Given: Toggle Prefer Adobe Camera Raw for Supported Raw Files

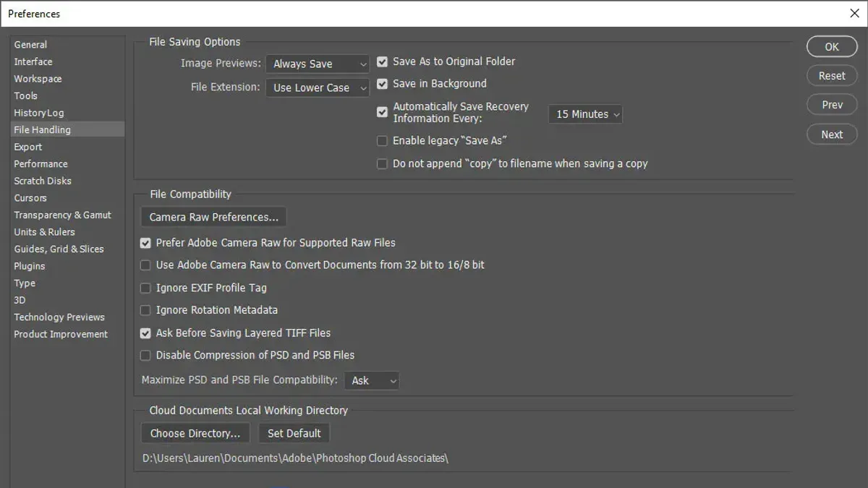Looking at the screenshot, I should click(145, 244).
